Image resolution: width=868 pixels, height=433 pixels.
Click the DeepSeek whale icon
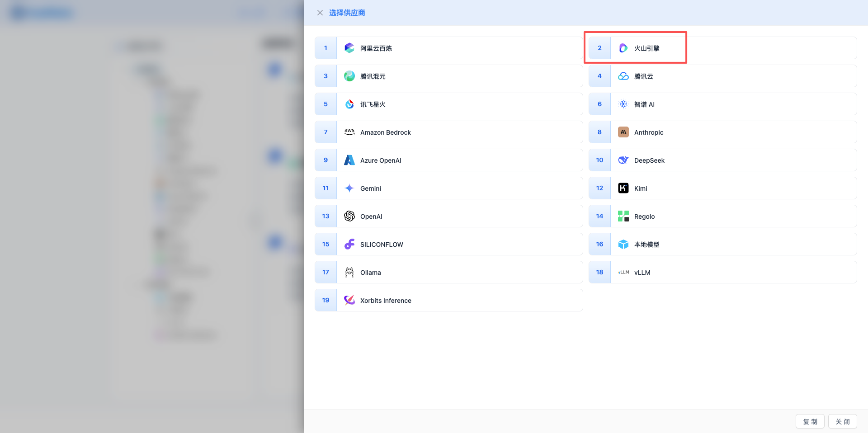tap(623, 160)
